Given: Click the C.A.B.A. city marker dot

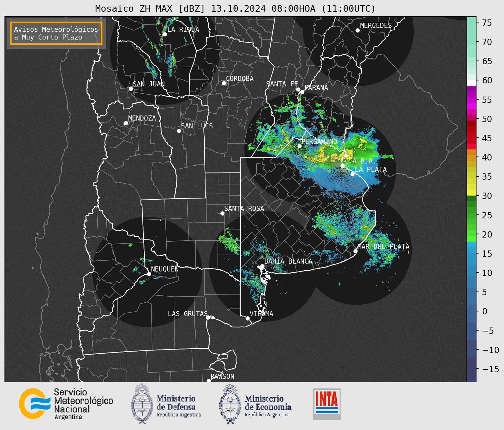Looking at the screenshot, I should (343, 166).
